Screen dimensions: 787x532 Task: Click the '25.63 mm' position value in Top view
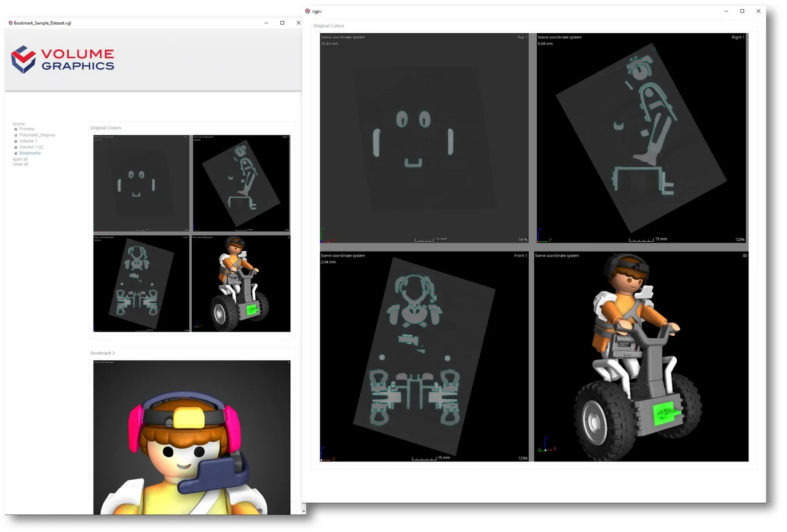coord(330,44)
